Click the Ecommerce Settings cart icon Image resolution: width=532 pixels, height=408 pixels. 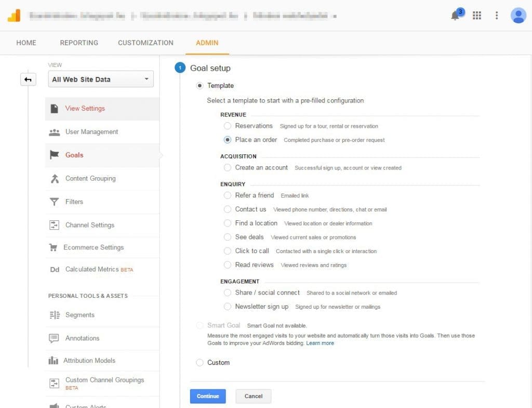(54, 247)
